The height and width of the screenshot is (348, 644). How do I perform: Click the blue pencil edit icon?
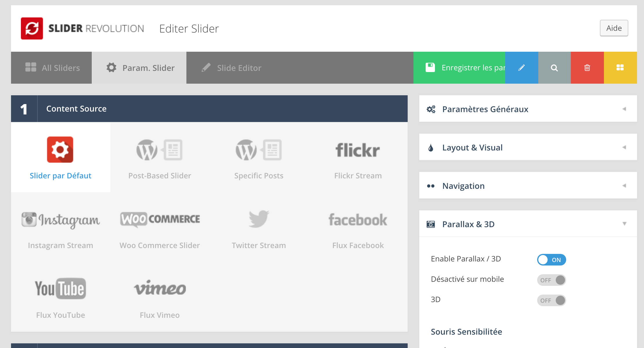[x=521, y=68]
